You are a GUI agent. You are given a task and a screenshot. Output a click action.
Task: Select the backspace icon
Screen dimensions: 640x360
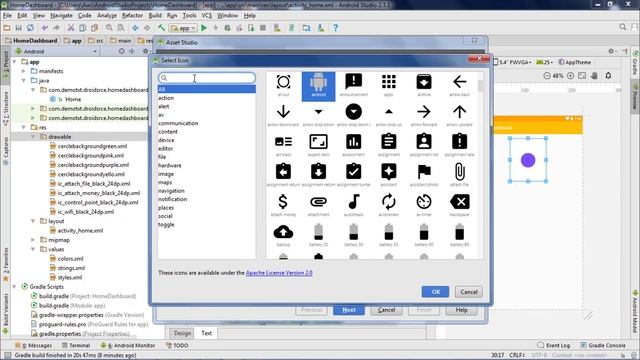point(459,205)
